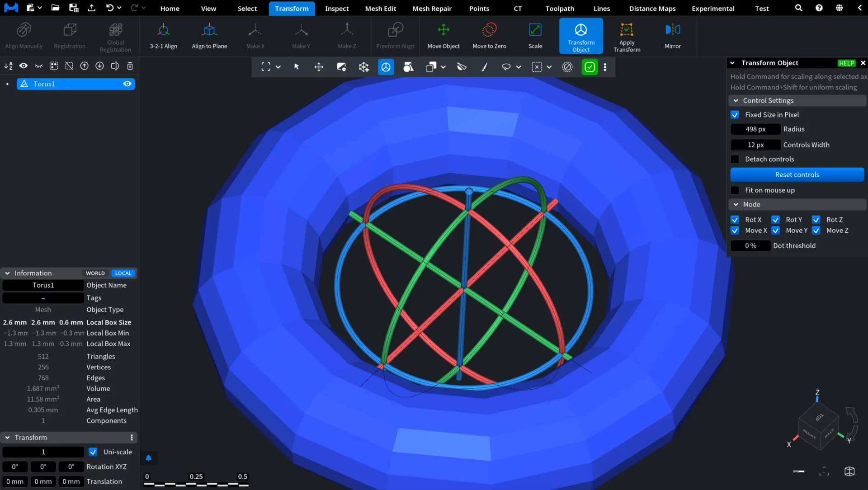Click the Apply Transform tool
The height and width of the screenshot is (490, 868).
[x=627, y=37]
